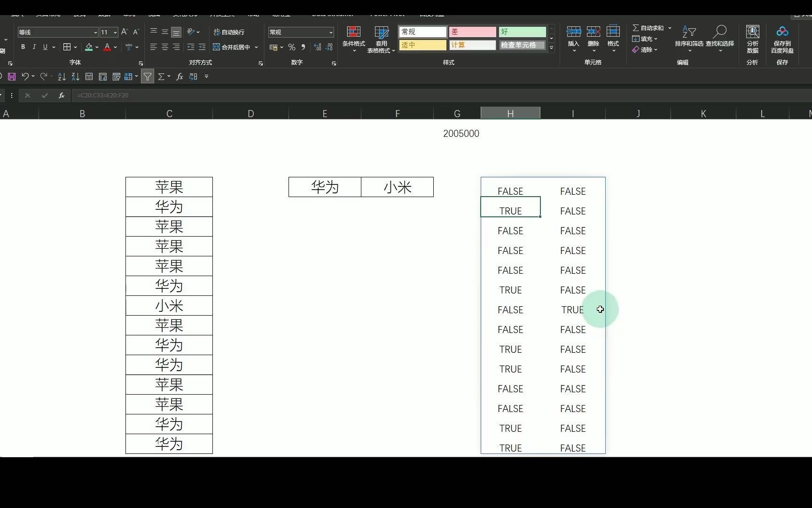Screen dimensions: 812x508
Task: Undo the last action
Action: pos(25,76)
